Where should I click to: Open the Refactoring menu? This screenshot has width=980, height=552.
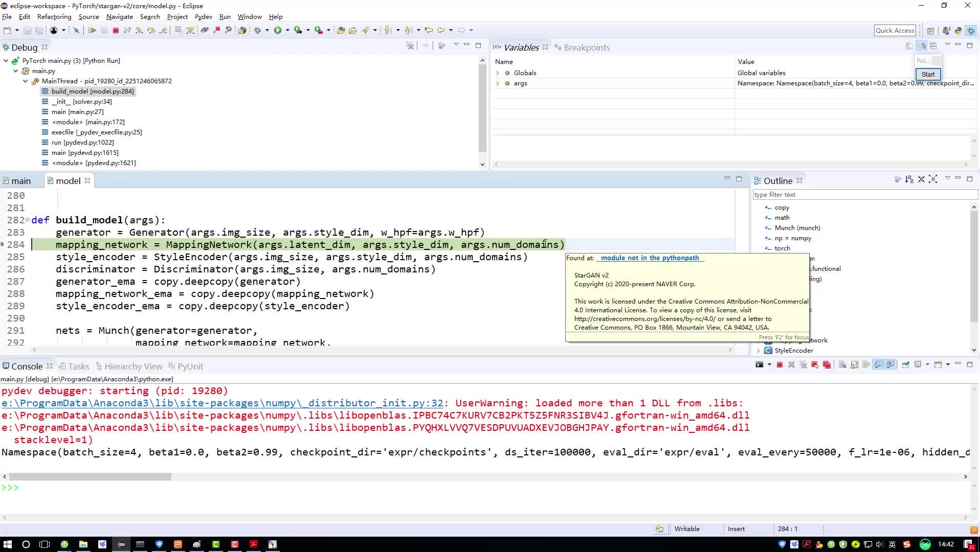pyautogui.click(x=54, y=17)
